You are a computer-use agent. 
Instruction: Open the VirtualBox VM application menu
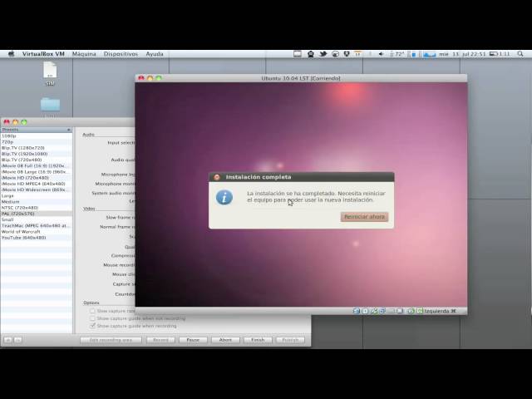click(43, 54)
